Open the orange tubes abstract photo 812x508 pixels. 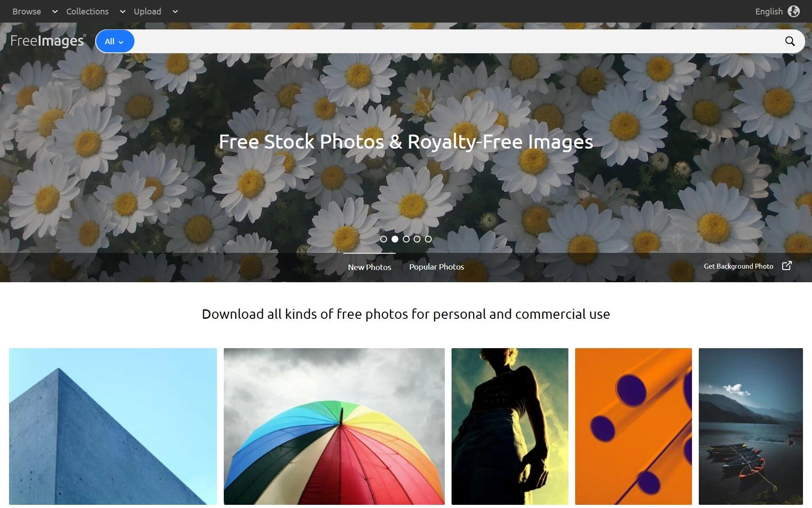tap(633, 426)
